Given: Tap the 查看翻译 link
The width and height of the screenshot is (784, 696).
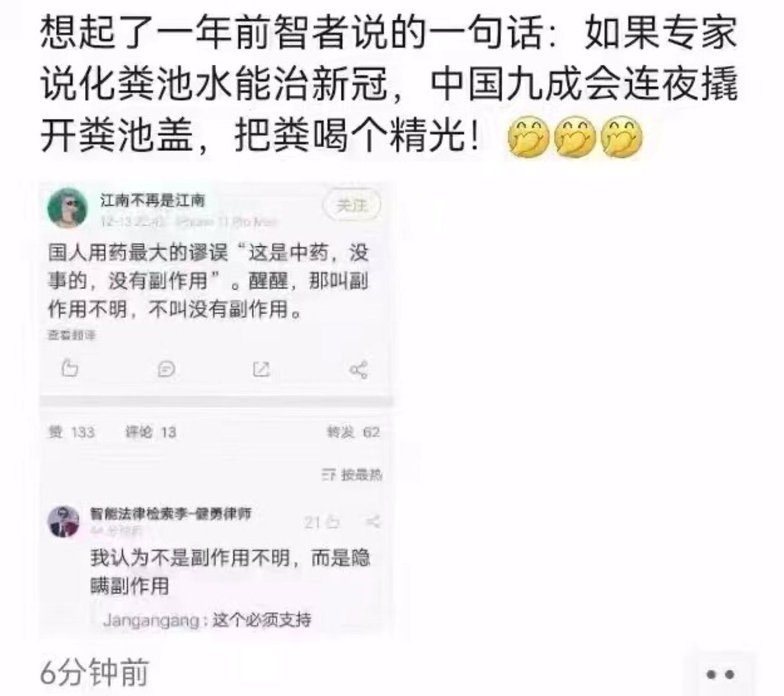Looking at the screenshot, I should click(72, 335).
